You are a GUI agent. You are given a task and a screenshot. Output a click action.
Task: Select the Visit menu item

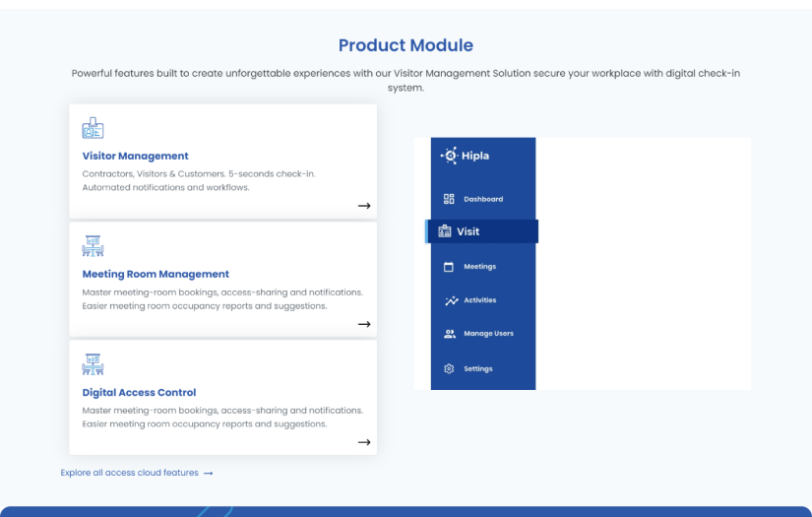point(481,231)
